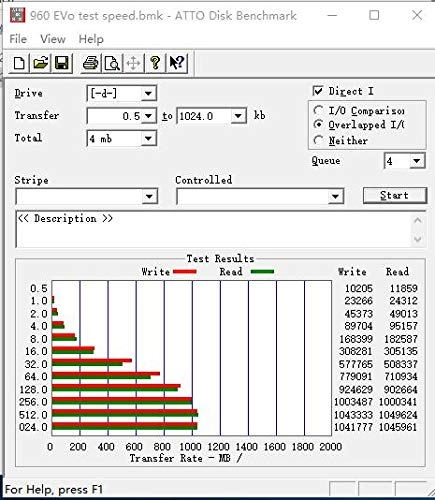Screen dimensions: 435x500
Task: Open the File menu
Action: (x=18, y=39)
